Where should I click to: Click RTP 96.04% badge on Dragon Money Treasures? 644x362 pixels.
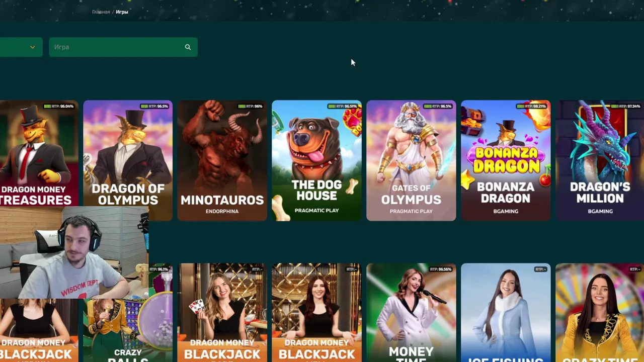58,106
